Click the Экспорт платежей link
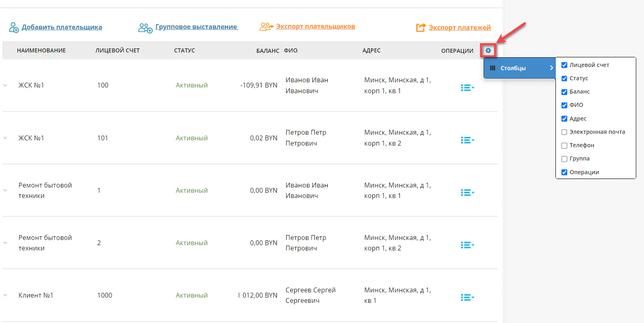Screen dimensions: 644x323 coord(459,27)
